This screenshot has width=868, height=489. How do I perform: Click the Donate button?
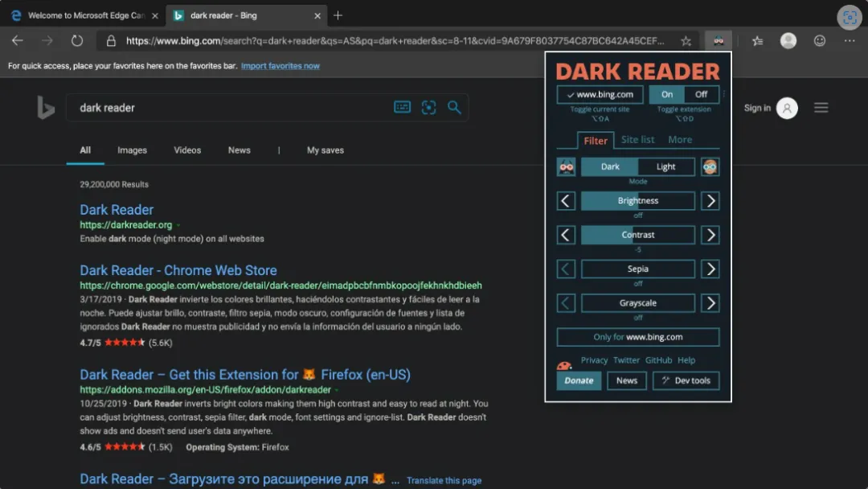pyautogui.click(x=579, y=380)
